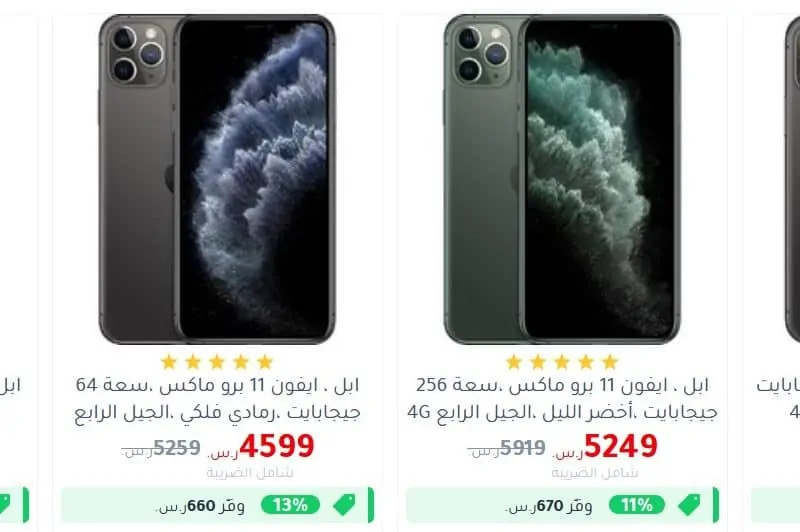Click the savings banner showing 660 riyals
Image resolution: width=800 pixels, height=532 pixels.
click(x=217, y=505)
